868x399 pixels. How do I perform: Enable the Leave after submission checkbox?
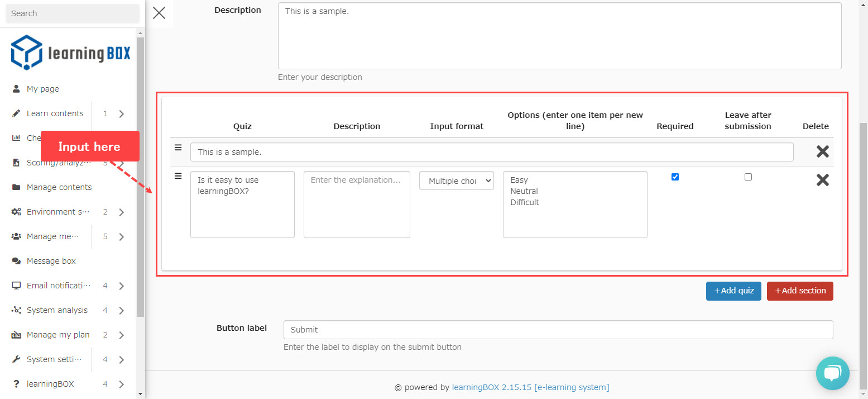point(748,177)
